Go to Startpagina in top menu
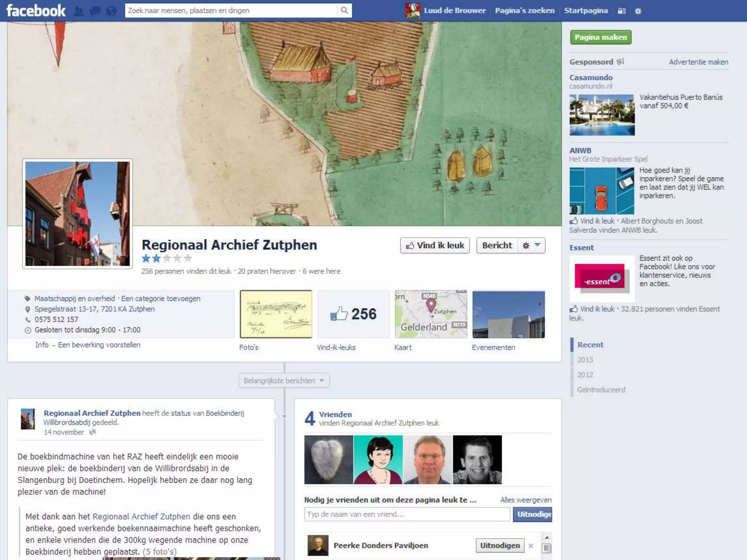 click(586, 11)
